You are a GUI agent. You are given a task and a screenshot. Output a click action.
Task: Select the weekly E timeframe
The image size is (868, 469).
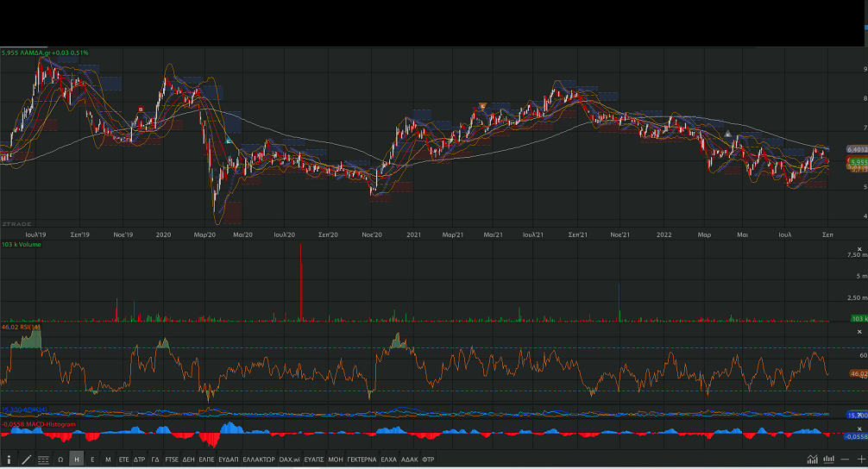(92, 460)
